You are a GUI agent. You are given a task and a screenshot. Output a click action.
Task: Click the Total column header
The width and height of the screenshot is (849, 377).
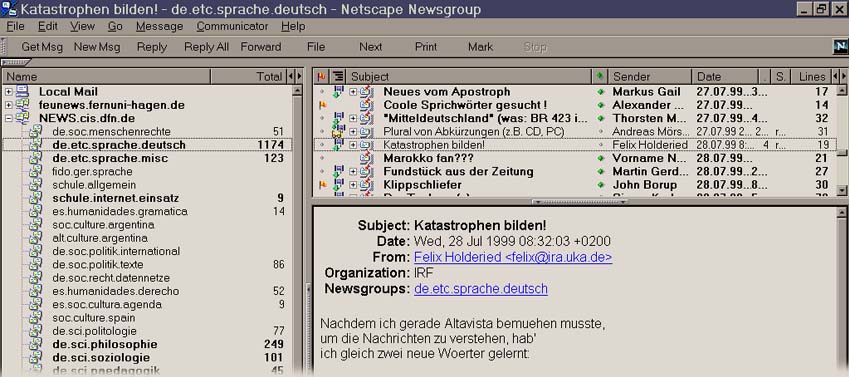(248, 76)
